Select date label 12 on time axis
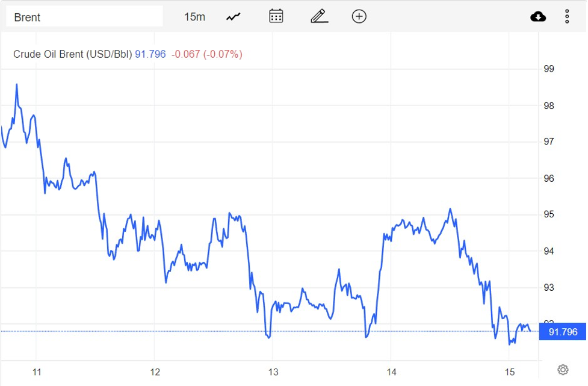This screenshot has width=588, height=386. coord(155,372)
